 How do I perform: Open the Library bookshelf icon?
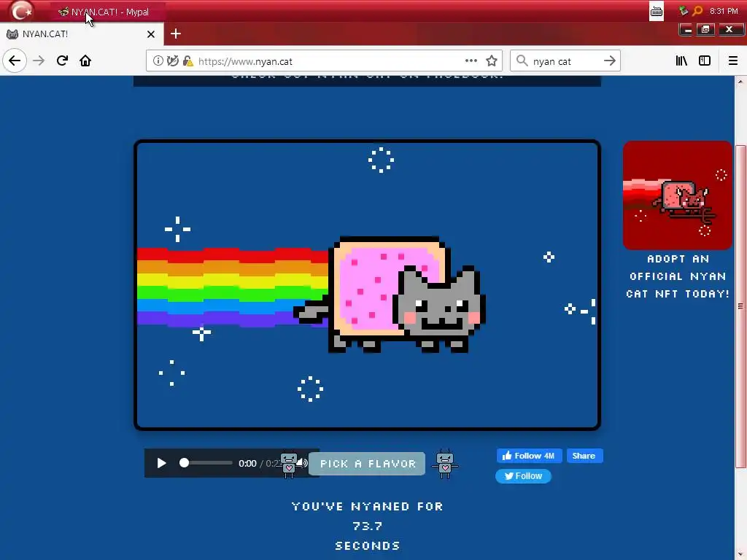pos(681,61)
